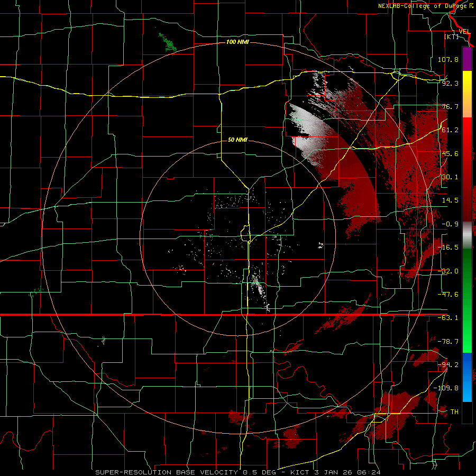Select the -94.2 legend value
Viewport: 476px width, 476px height.
click(448, 365)
